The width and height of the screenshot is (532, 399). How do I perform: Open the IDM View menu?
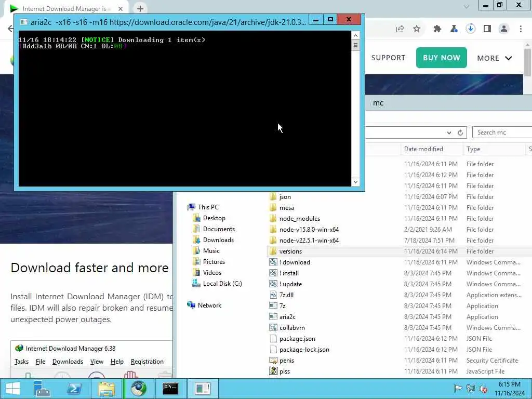click(x=97, y=362)
